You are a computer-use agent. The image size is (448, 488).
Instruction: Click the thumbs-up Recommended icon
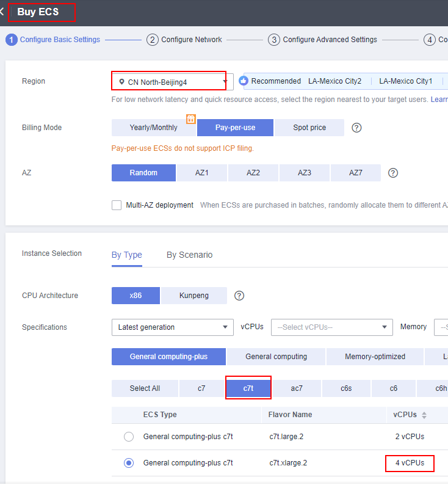pos(244,81)
